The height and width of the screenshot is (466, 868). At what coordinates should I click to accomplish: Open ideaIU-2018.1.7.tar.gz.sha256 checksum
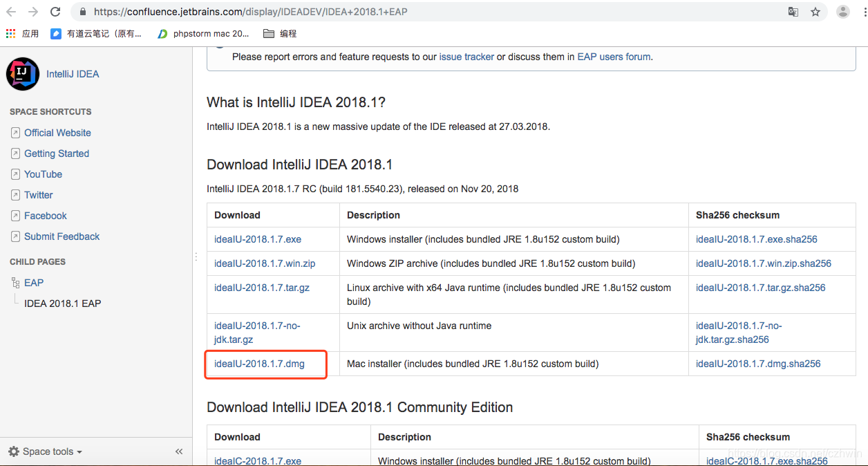pyautogui.click(x=761, y=288)
